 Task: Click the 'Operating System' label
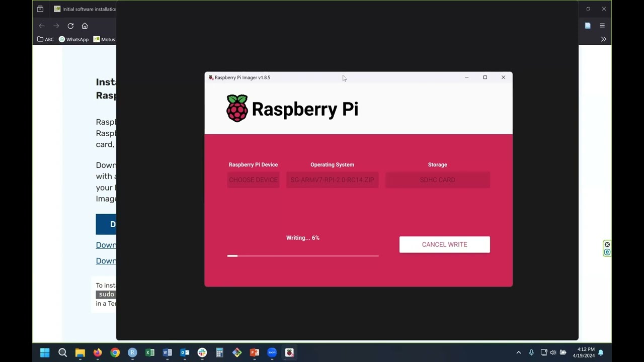click(332, 164)
